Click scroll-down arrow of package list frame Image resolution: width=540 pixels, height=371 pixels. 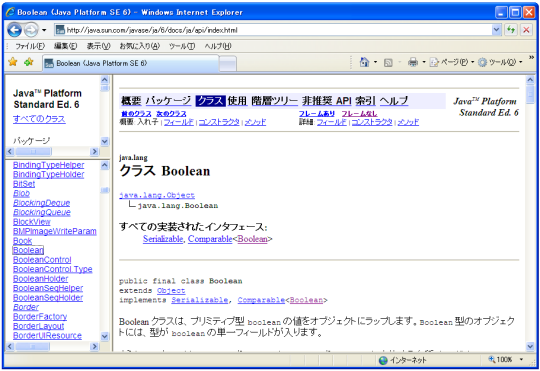tap(104, 142)
